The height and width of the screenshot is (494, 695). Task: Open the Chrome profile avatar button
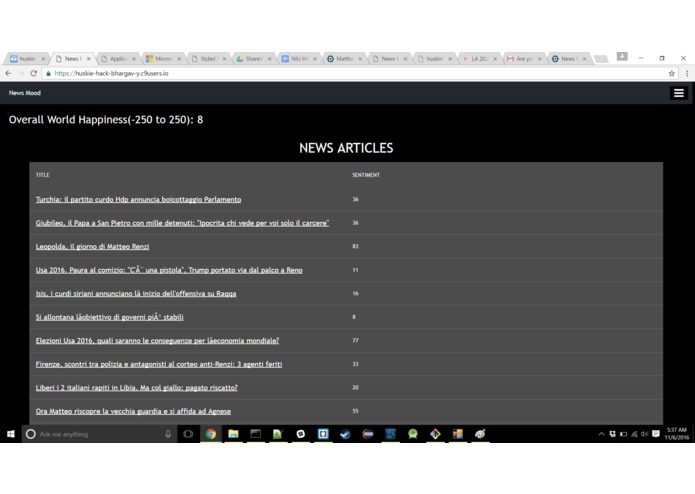coord(622,56)
